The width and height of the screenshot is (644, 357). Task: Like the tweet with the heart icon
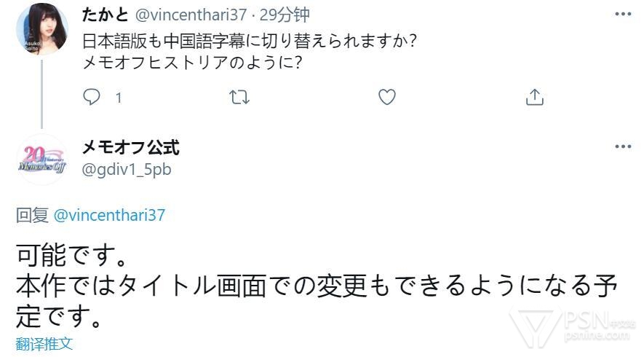pos(387,98)
